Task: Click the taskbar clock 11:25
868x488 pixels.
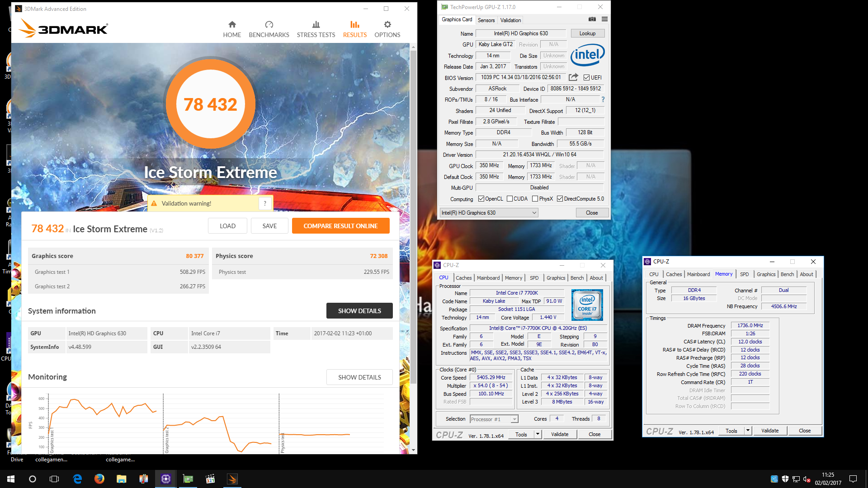Action: point(828,475)
